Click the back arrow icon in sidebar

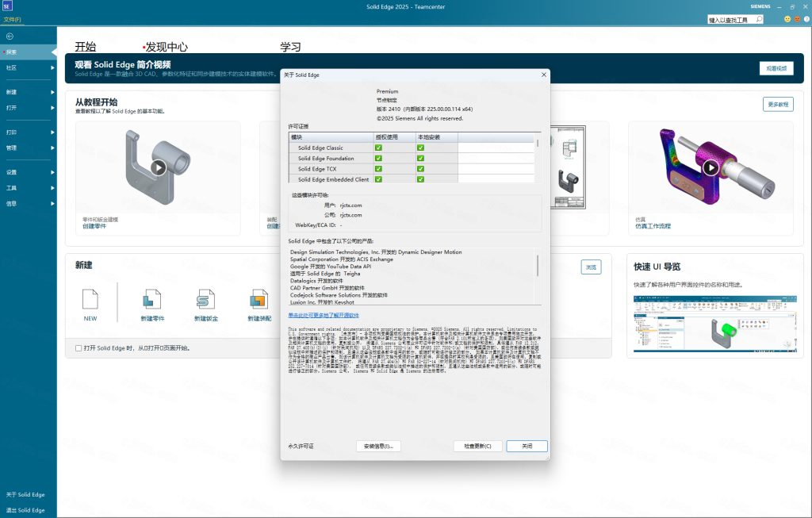10,36
